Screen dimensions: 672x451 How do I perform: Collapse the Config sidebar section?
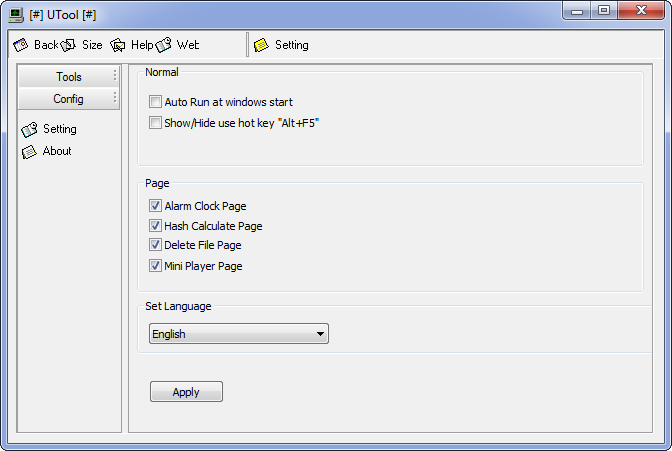pyautogui.click(x=68, y=99)
